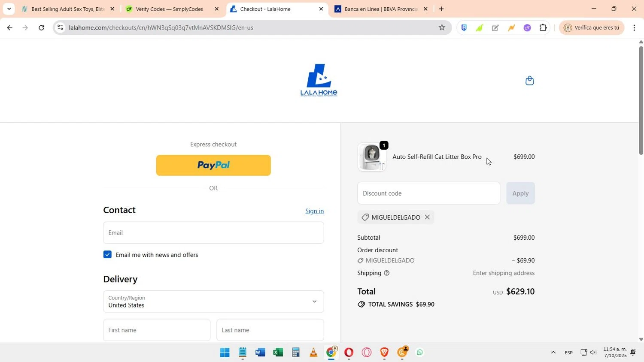Click the site information icon in address bar
Viewport: 644px width, 362px height.
pos(60,27)
